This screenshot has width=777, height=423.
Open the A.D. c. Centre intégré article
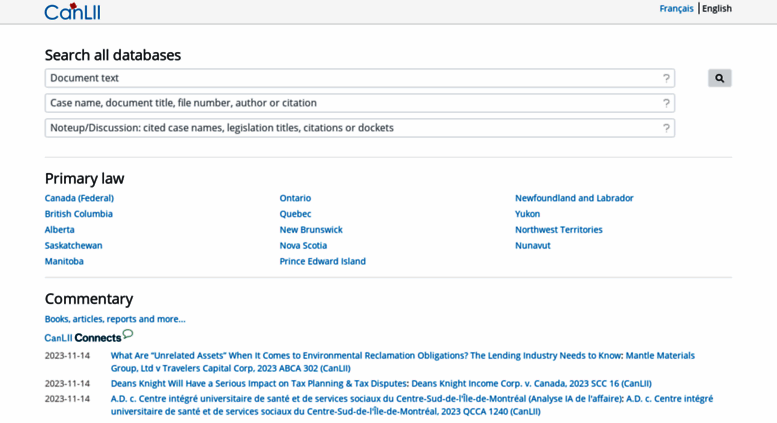412,405
